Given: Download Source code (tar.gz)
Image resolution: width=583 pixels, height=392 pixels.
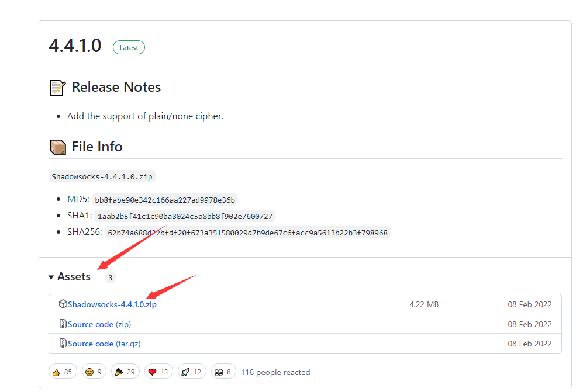Looking at the screenshot, I should point(104,344).
